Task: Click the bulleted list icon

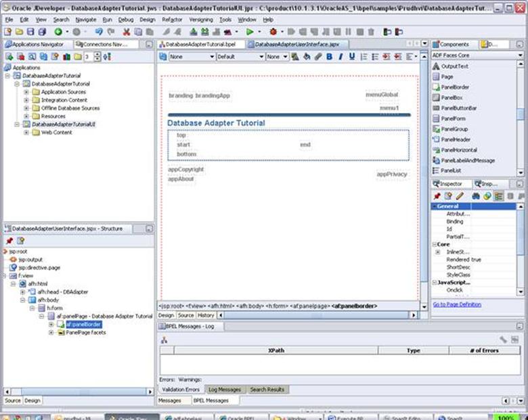Action: (375, 57)
